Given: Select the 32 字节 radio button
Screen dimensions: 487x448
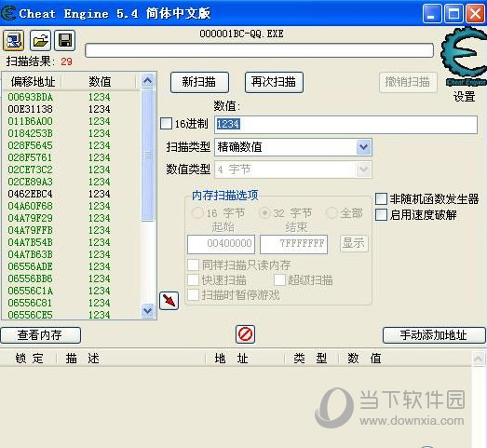Looking at the screenshot, I should coord(264,213).
